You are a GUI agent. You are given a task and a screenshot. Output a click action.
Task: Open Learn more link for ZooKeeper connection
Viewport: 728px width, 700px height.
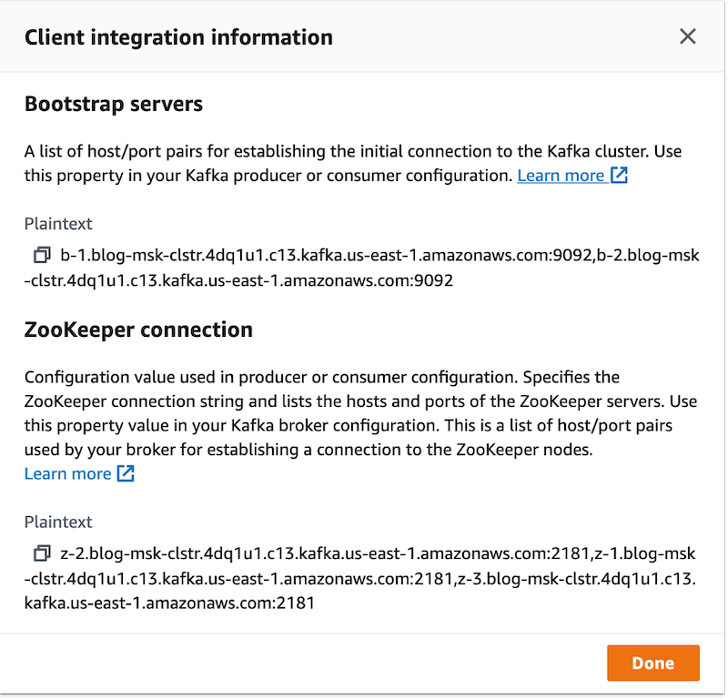67,473
